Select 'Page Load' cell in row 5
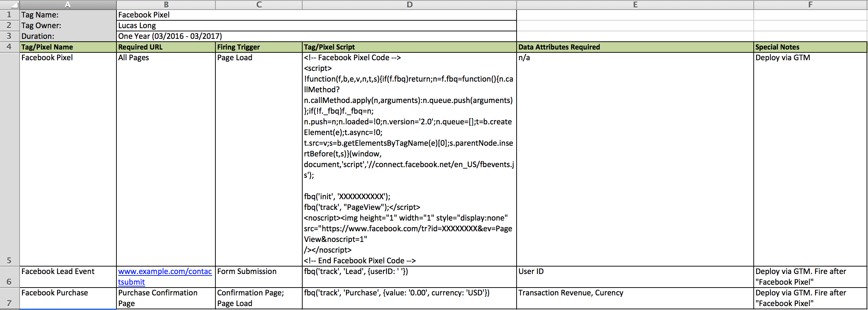This screenshot has height=310, width=868. pyautogui.click(x=259, y=159)
